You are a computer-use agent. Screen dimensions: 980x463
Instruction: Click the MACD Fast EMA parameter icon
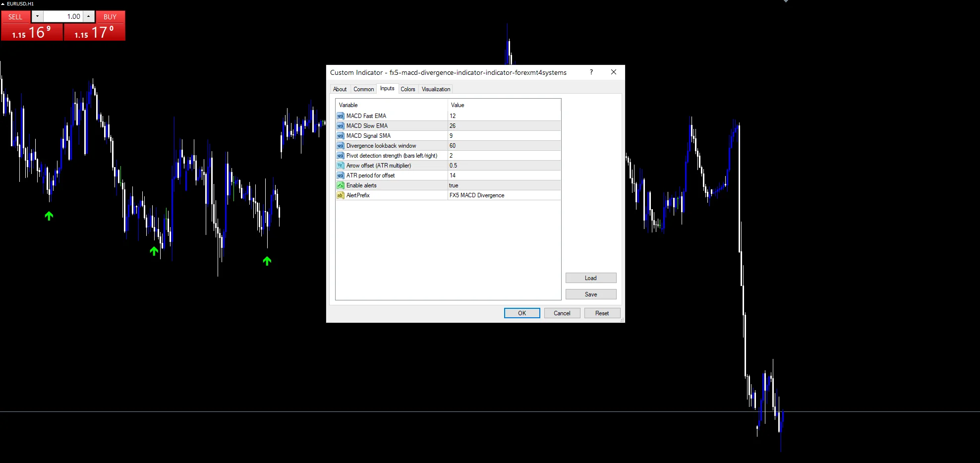(x=340, y=116)
